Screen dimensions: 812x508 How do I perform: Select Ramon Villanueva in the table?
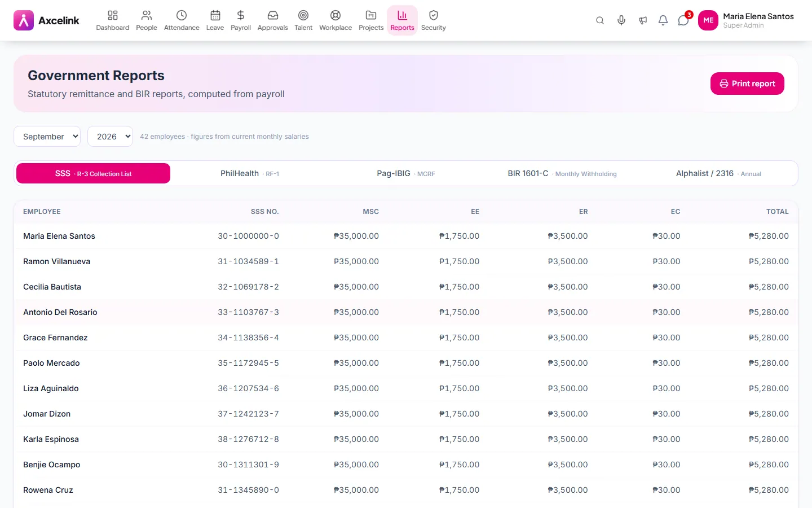tap(56, 261)
